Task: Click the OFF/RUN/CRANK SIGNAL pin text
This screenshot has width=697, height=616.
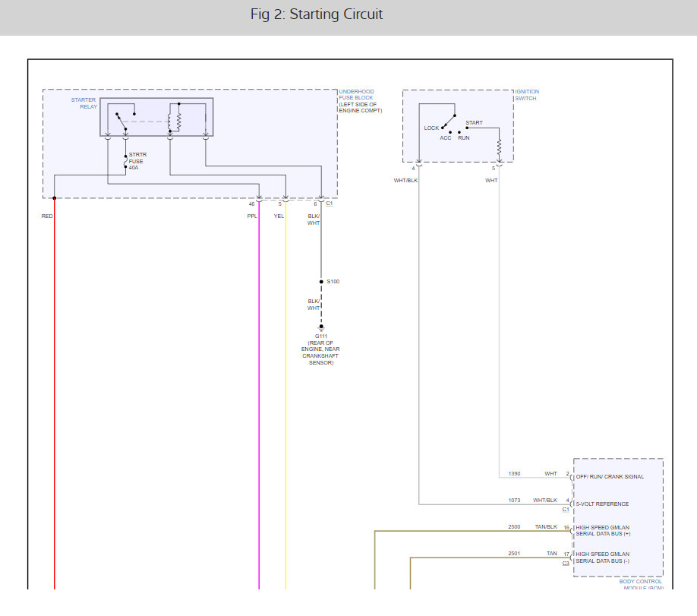Action: pos(610,477)
